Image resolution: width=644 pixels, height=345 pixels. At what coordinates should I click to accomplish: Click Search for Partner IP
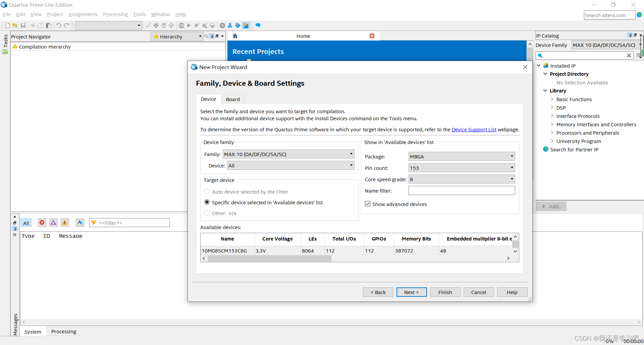click(x=574, y=149)
